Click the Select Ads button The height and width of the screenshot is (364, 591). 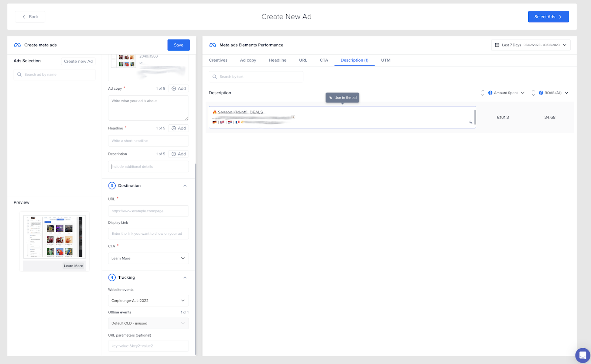point(548,17)
